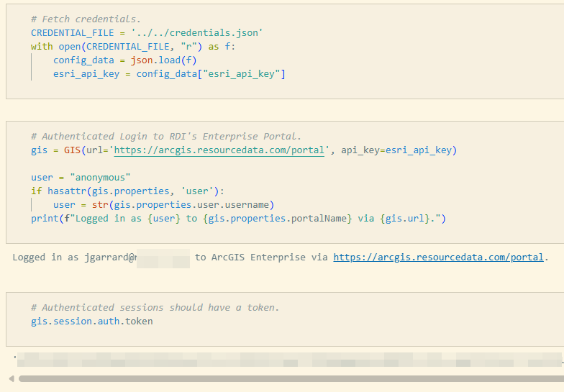This screenshot has width=564, height=392.
Task: Click the blurred token output line
Action: point(289,360)
